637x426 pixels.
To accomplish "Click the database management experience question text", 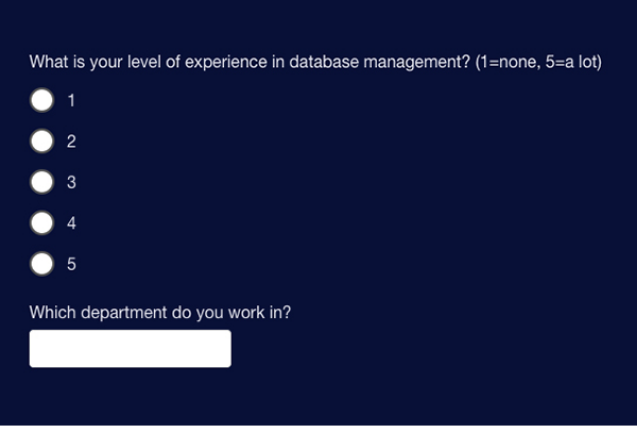I will [250, 62].
